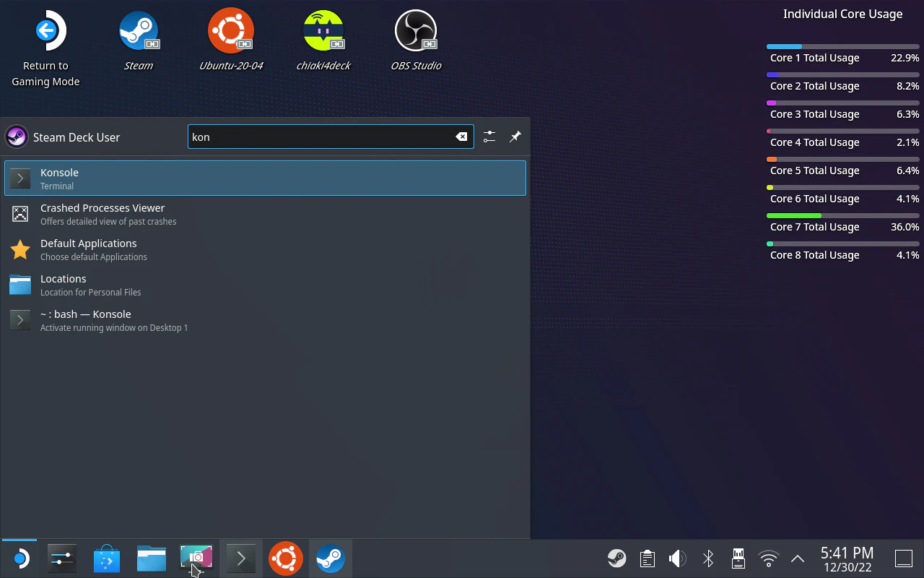Switch to the Ubuntu window in the taskbar
Image resolution: width=924 pixels, height=578 pixels.
[x=286, y=558]
